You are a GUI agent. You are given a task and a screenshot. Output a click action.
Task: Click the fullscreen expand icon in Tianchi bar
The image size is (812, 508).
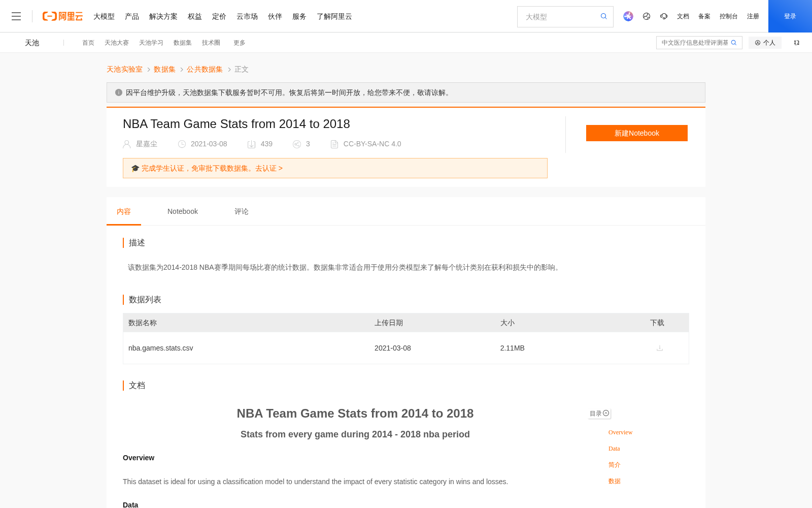797,43
